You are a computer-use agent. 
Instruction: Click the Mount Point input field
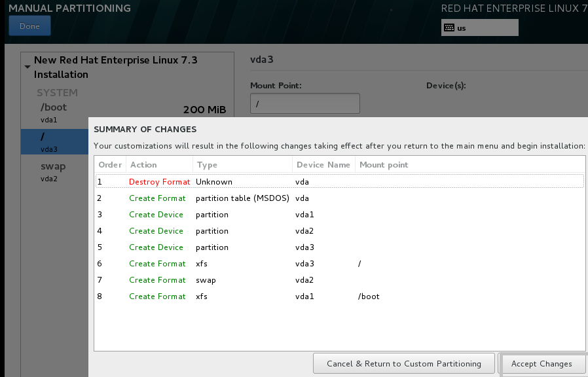tap(305, 103)
